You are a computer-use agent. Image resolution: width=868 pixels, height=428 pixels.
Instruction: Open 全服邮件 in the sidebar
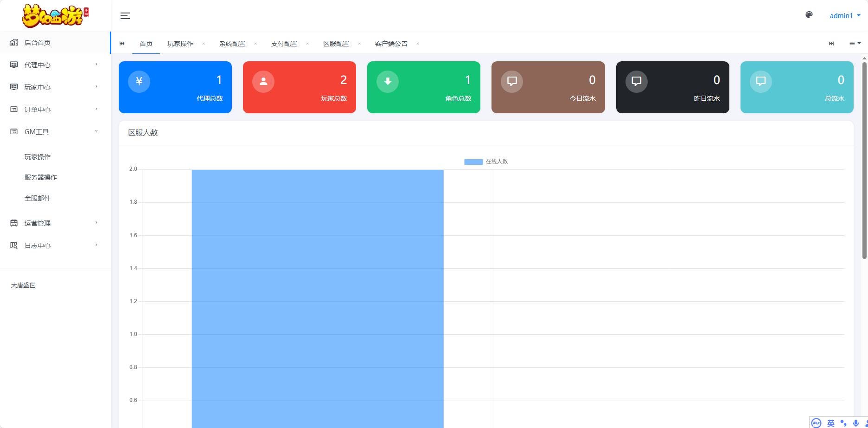coord(38,198)
